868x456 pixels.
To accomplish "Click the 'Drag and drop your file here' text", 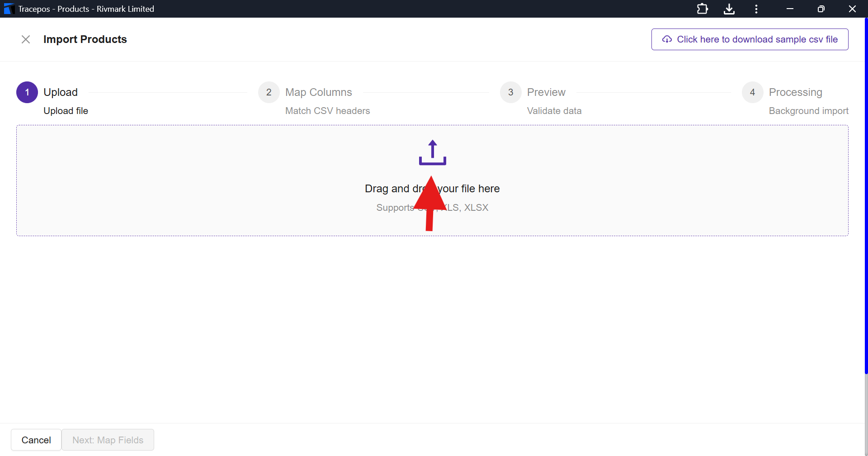I will point(432,189).
